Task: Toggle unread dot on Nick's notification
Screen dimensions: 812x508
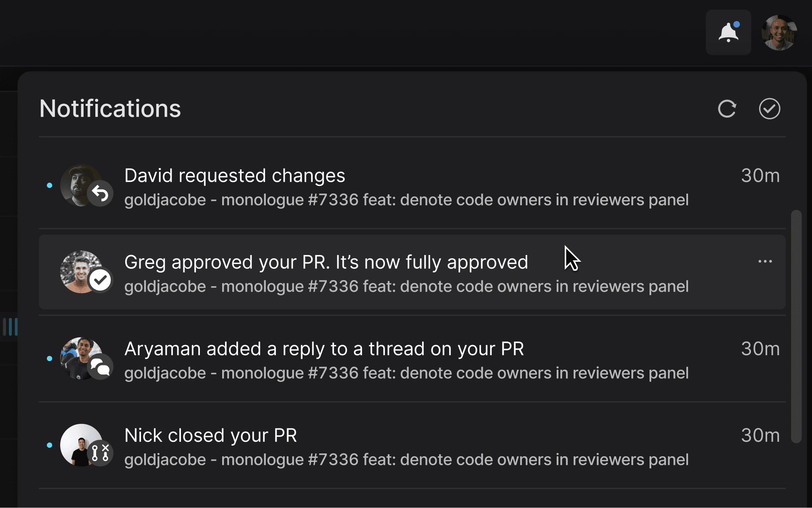Action: coord(50,445)
